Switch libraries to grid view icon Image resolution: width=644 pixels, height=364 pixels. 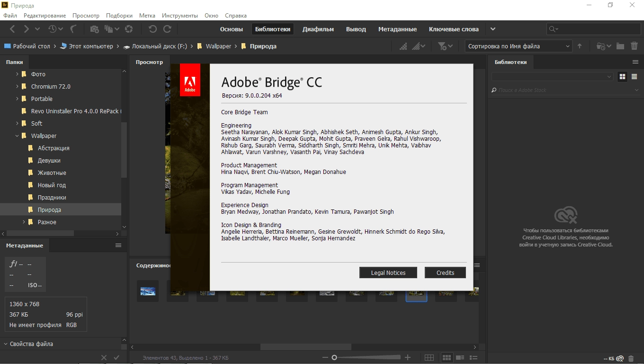click(x=622, y=76)
